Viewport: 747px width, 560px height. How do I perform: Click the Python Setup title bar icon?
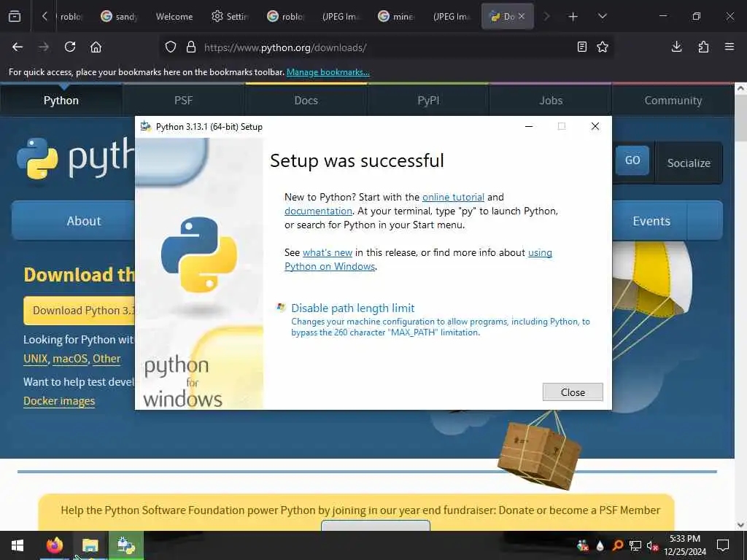coord(145,126)
